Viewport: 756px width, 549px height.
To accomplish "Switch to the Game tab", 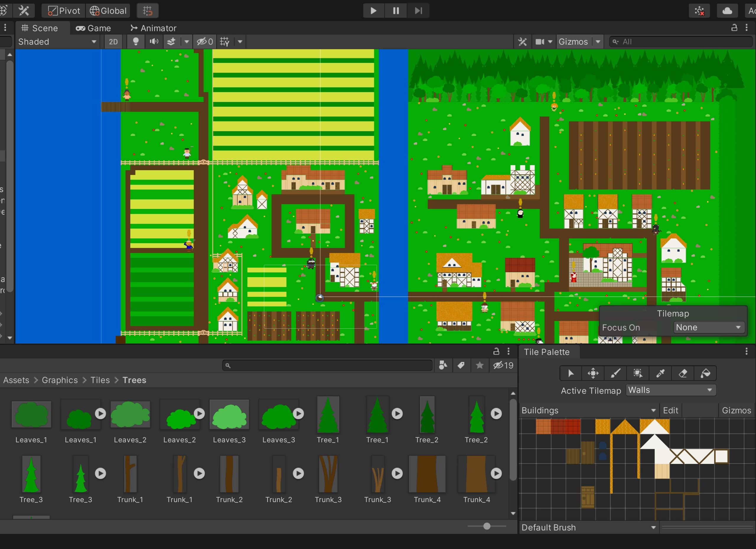I will pos(93,28).
